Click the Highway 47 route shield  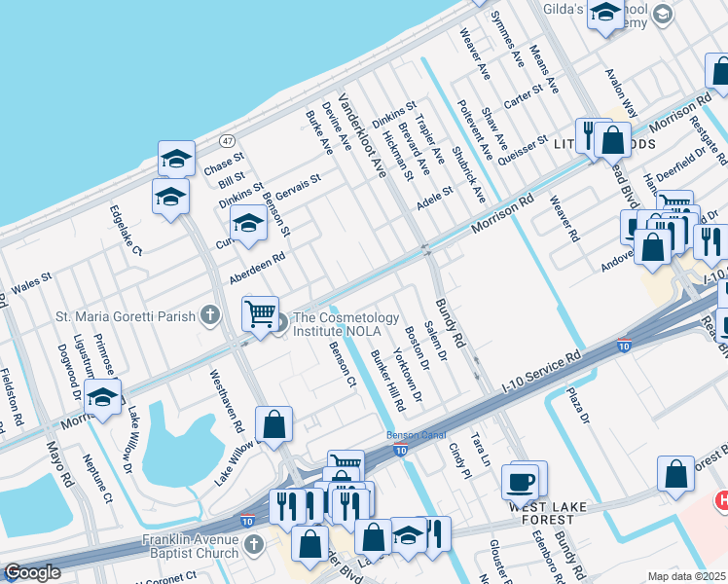click(227, 141)
